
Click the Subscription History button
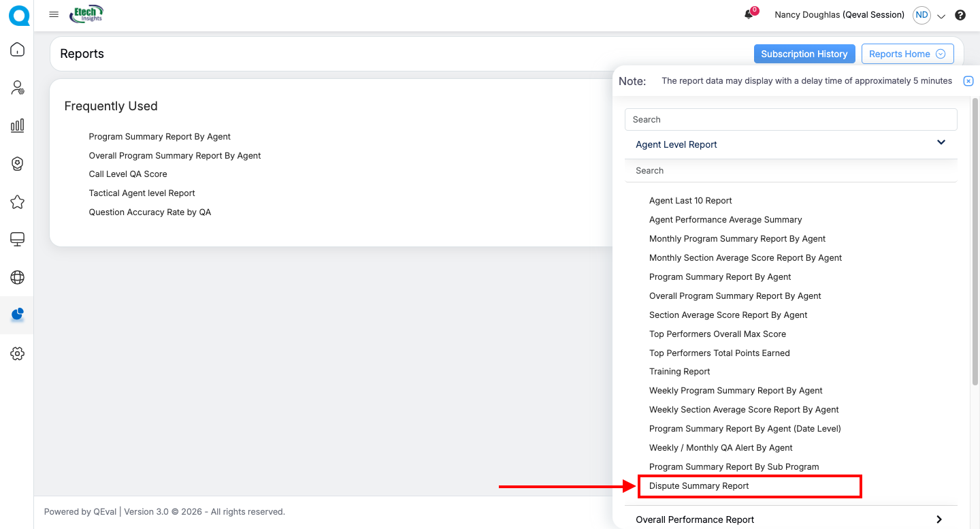(x=804, y=54)
